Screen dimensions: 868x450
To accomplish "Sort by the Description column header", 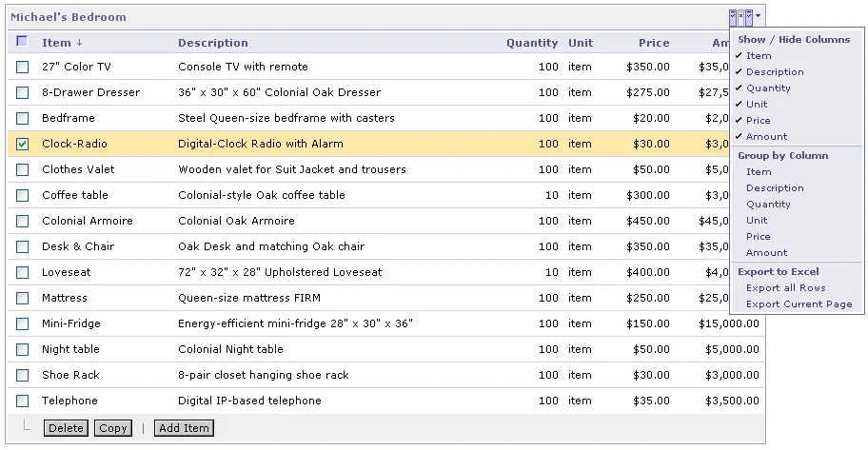I will (x=213, y=43).
